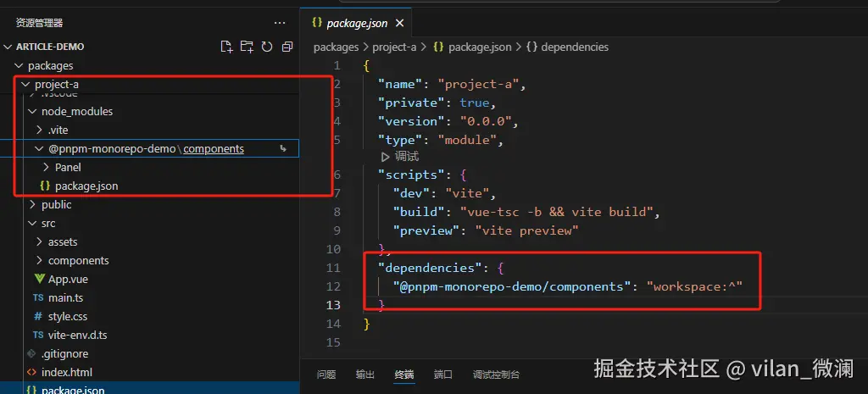Open main.ts from the file tree
Image resolution: width=868 pixels, height=394 pixels.
(66, 297)
